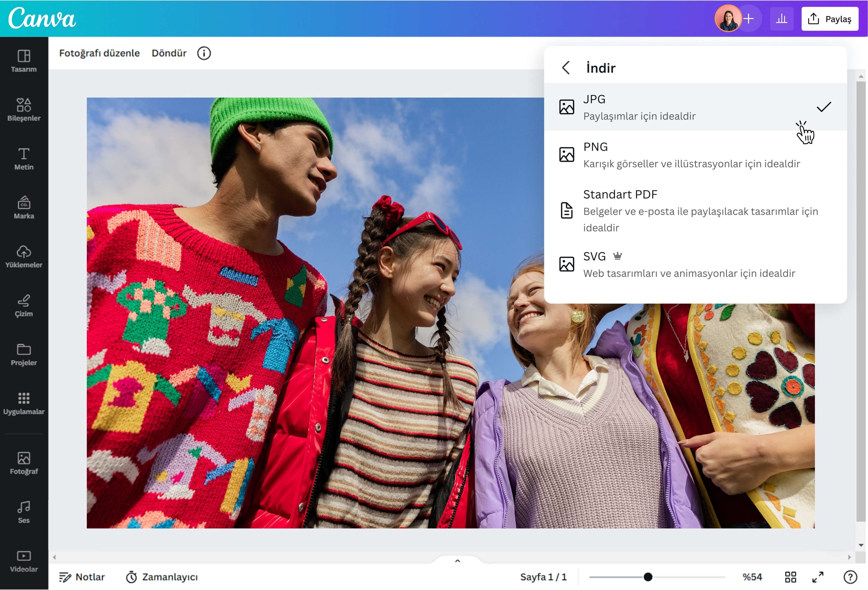
Task: Open the Ses audio panel
Action: [x=24, y=512]
